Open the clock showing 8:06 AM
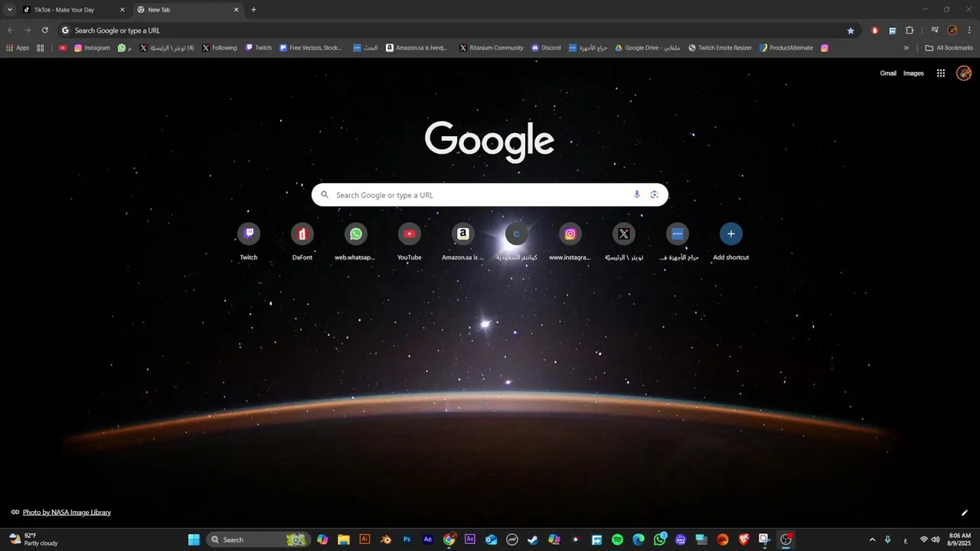This screenshot has height=551, width=980. click(x=959, y=540)
